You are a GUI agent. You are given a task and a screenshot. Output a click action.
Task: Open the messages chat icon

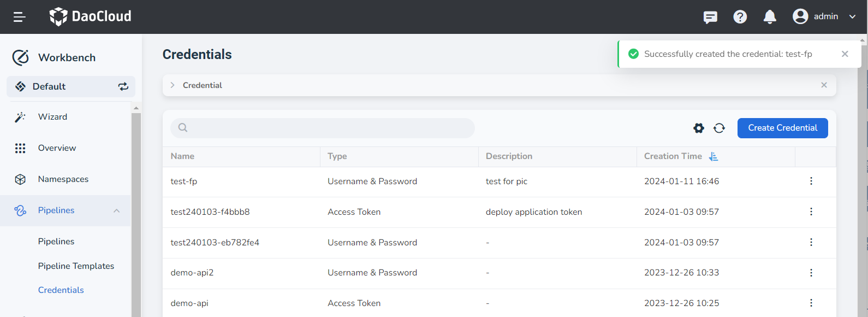(710, 17)
